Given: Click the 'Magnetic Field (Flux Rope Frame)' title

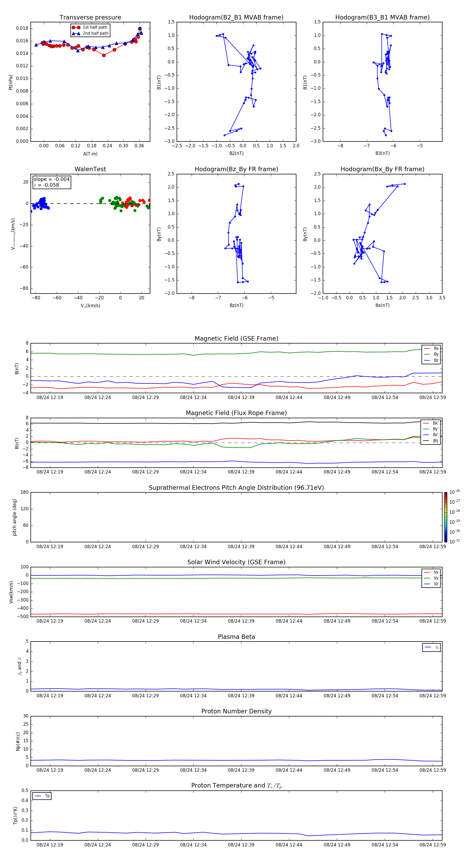Looking at the screenshot, I should pyautogui.click(x=236, y=413).
